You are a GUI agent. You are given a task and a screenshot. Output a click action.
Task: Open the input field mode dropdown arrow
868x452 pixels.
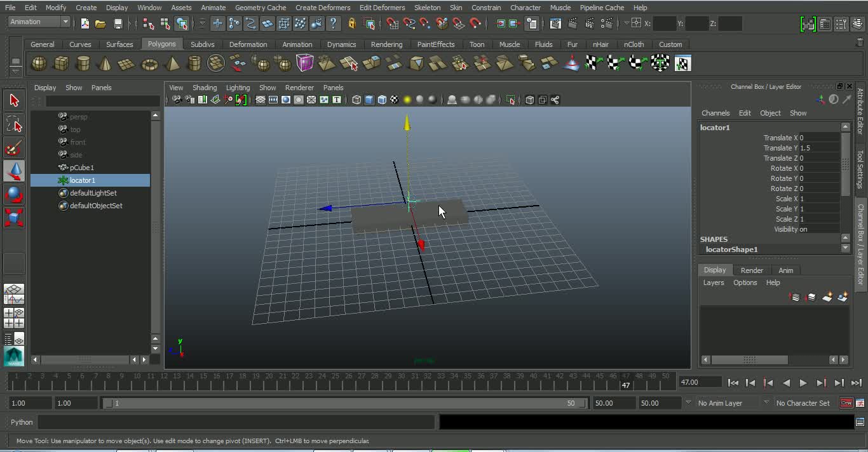click(x=626, y=23)
